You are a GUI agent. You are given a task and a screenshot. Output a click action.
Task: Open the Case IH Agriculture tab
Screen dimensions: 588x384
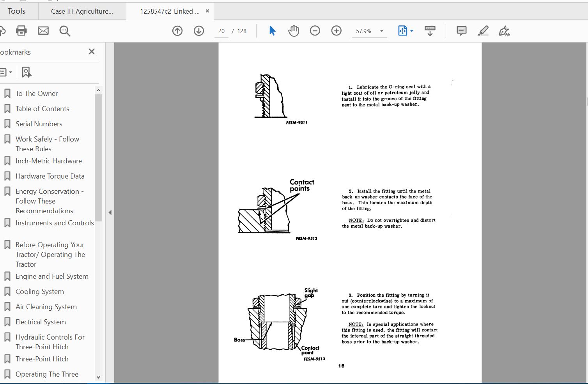click(82, 11)
